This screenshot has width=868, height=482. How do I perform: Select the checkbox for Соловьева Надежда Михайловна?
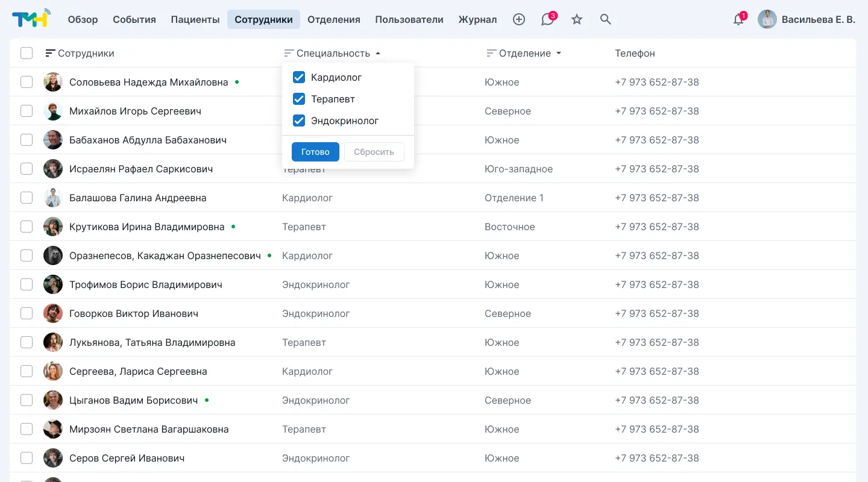coord(27,82)
